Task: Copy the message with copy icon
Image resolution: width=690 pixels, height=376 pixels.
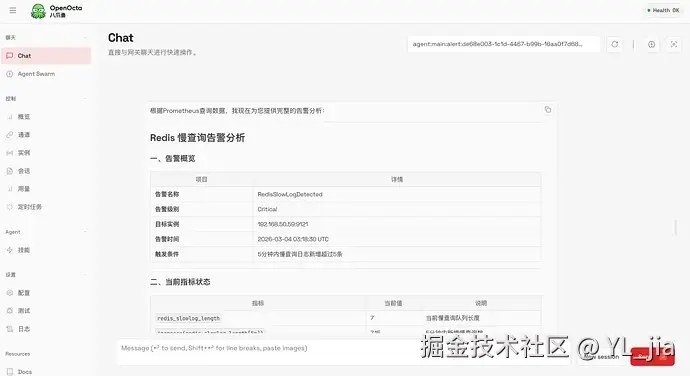Action: (548, 110)
